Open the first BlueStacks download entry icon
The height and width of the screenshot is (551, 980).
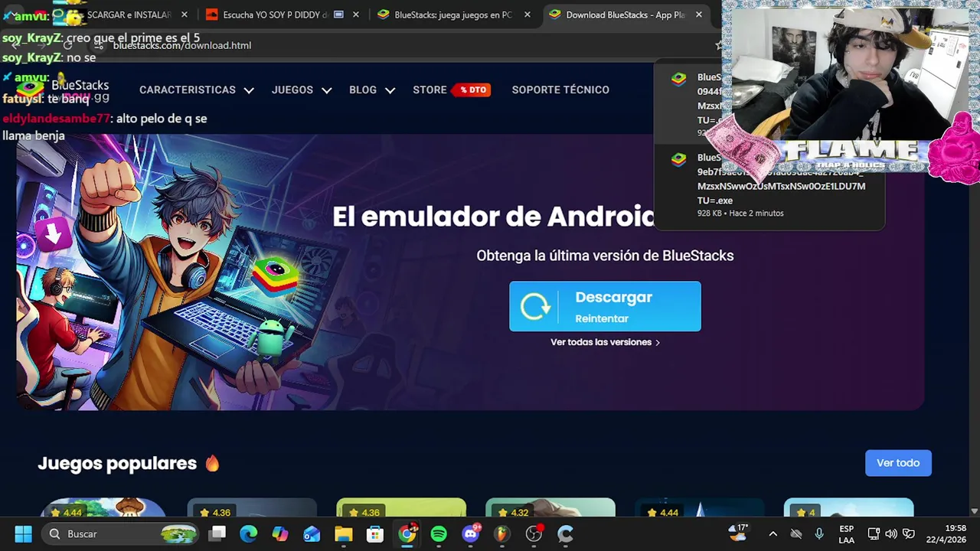pyautogui.click(x=678, y=79)
